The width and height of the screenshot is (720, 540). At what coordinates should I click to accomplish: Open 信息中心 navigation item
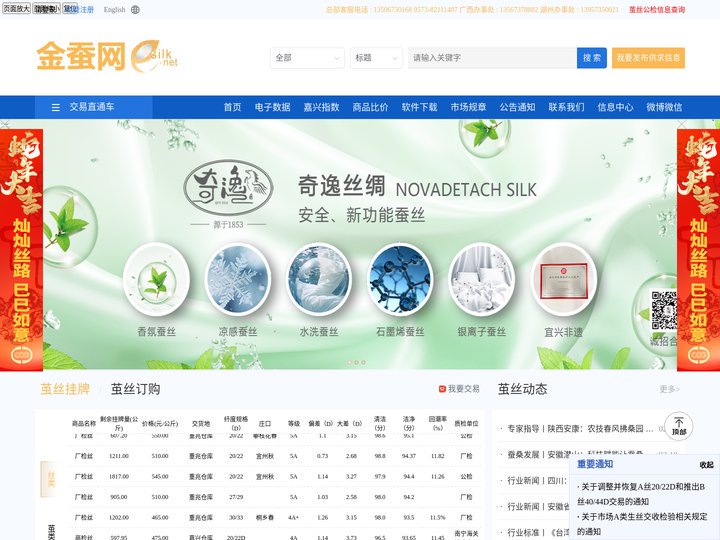pos(615,107)
